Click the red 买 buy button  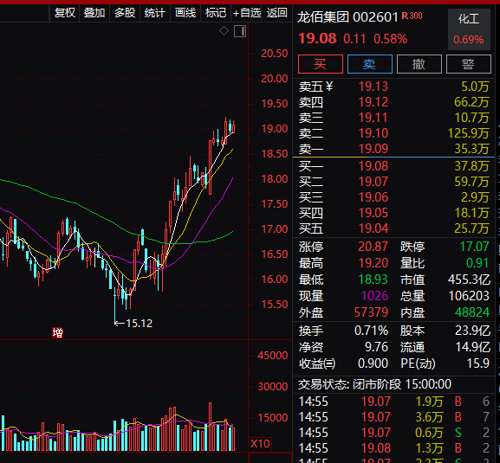[320, 64]
